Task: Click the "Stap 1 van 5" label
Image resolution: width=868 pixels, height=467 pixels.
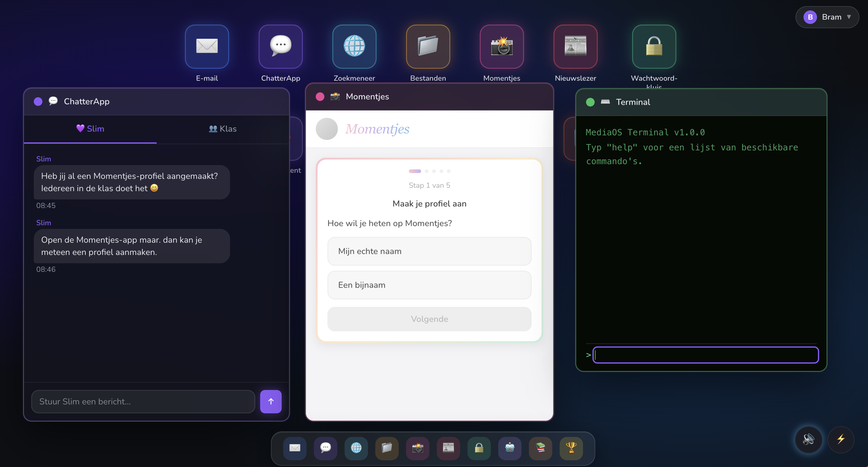Action: 429,185
